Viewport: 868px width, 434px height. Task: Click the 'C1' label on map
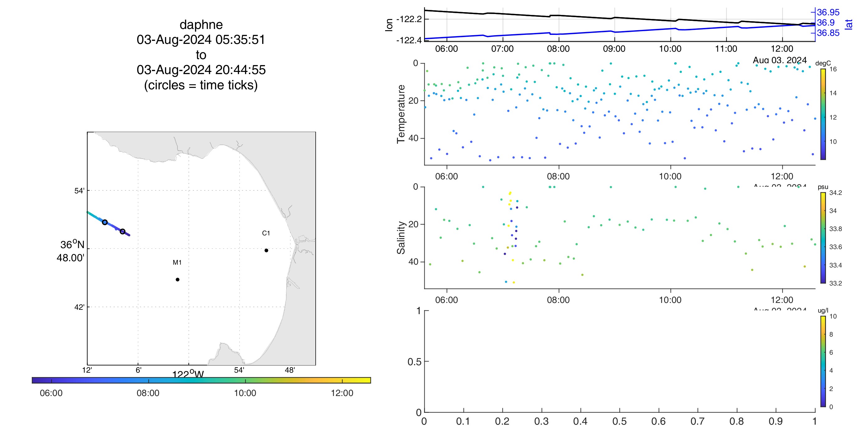(266, 233)
